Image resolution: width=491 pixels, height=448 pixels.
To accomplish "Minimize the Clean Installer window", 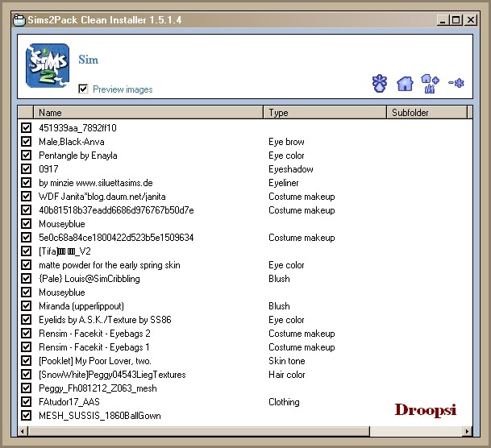I will coord(442,20).
